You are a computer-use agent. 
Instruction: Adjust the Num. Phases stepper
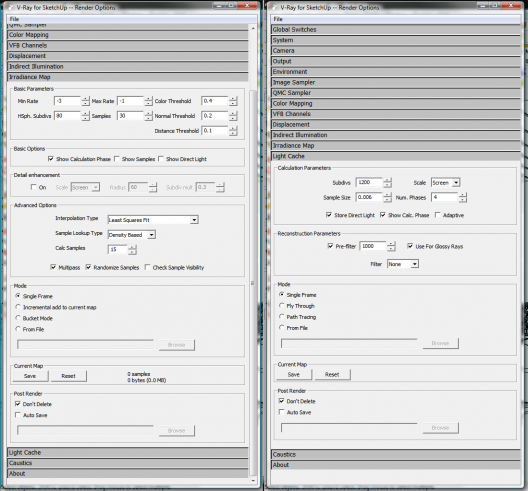tap(463, 197)
